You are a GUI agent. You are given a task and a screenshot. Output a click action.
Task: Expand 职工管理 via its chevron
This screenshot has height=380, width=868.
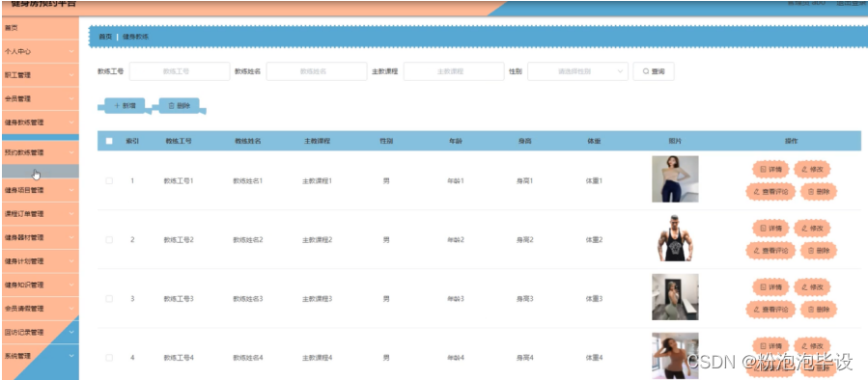pos(71,75)
